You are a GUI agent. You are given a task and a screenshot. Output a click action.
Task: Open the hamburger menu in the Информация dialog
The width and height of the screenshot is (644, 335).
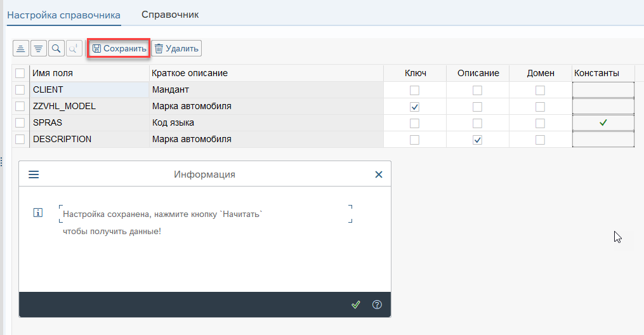click(x=34, y=174)
